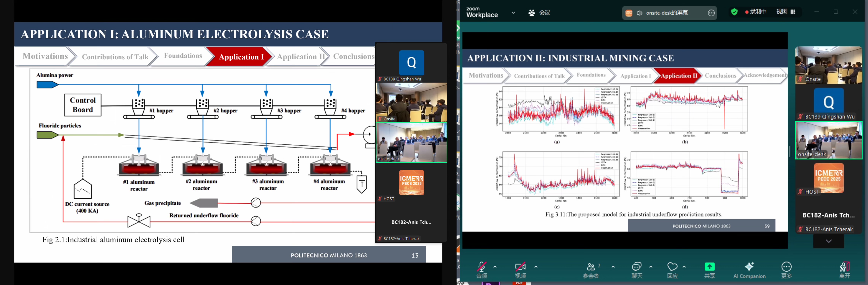This screenshot has height=285, width=868.
Task: Click the sidebar resize handle beside thumbnails
Action: [790, 151]
